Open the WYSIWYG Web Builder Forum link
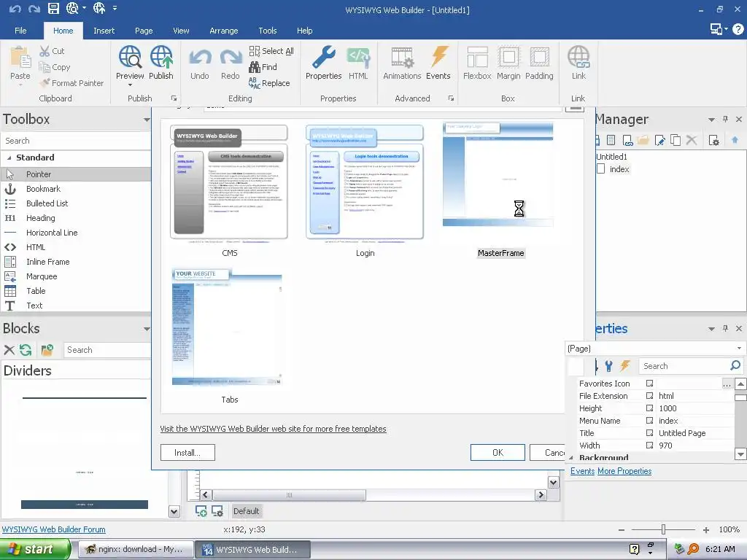 click(x=54, y=529)
